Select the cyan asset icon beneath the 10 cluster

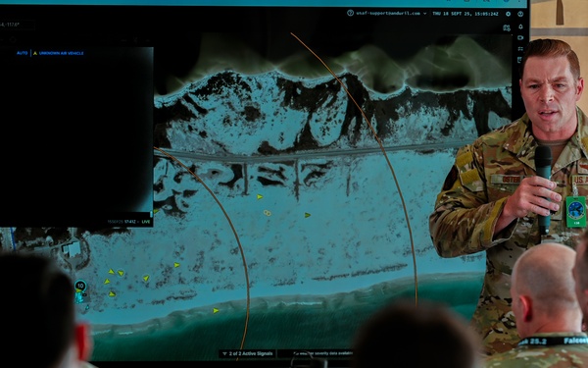click(79, 297)
